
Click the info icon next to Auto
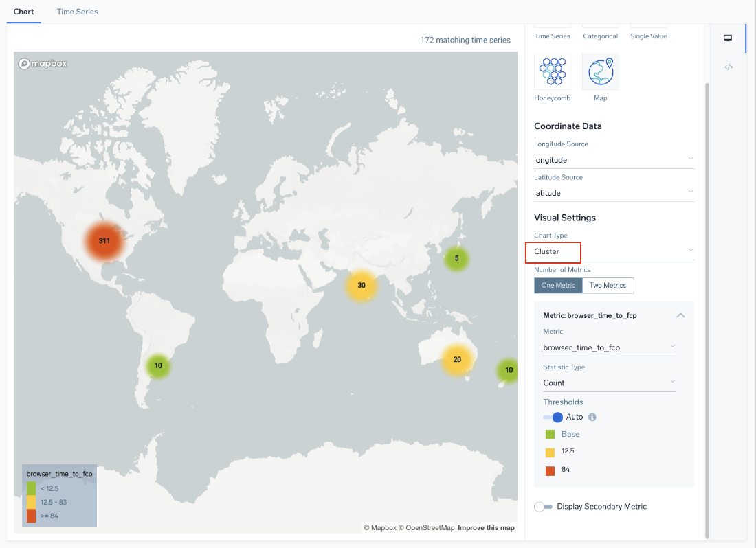592,418
